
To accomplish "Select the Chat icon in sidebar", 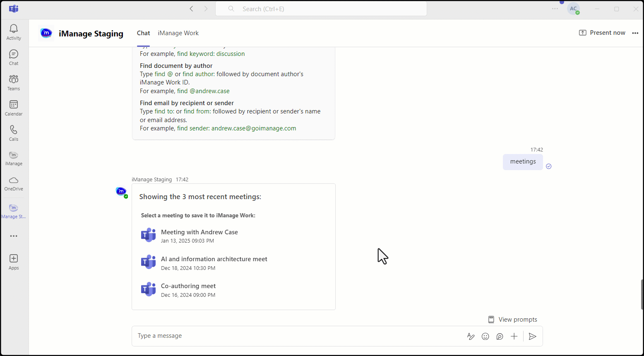I will (x=13, y=54).
